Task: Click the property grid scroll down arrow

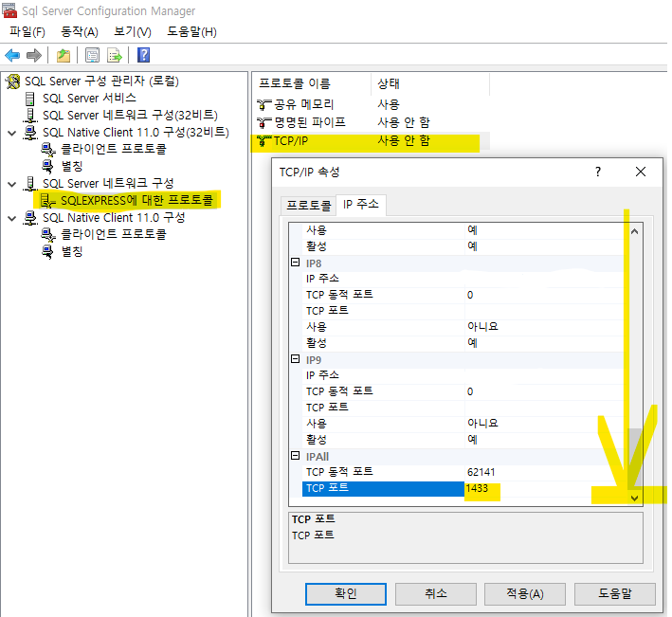Action: coord(635,498)
